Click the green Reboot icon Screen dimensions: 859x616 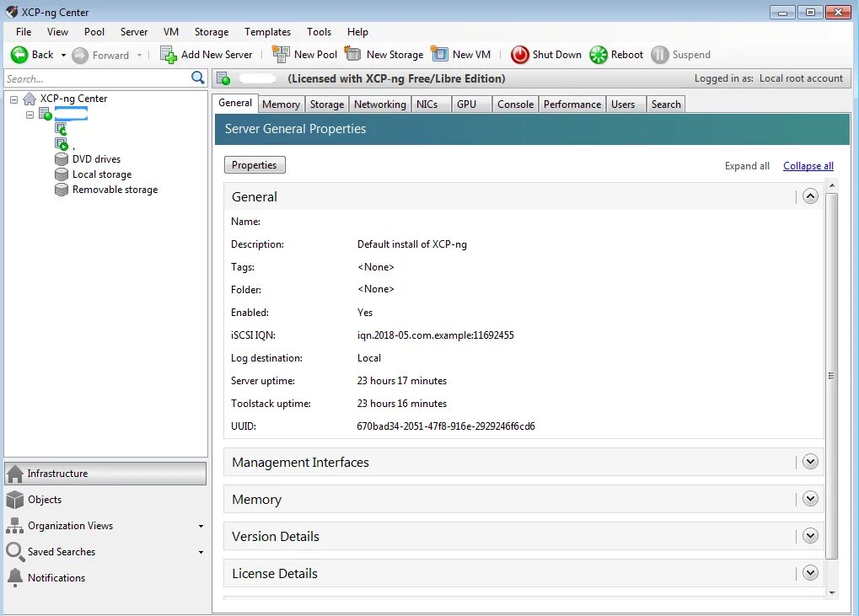pyautogui.click(x=599, y=55)
